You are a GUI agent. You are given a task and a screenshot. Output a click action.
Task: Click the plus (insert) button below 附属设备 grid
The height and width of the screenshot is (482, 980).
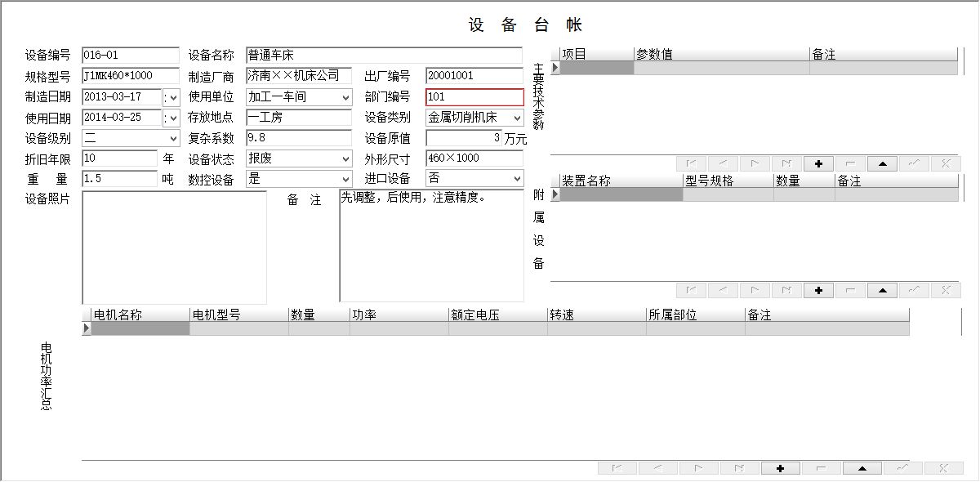818,290
